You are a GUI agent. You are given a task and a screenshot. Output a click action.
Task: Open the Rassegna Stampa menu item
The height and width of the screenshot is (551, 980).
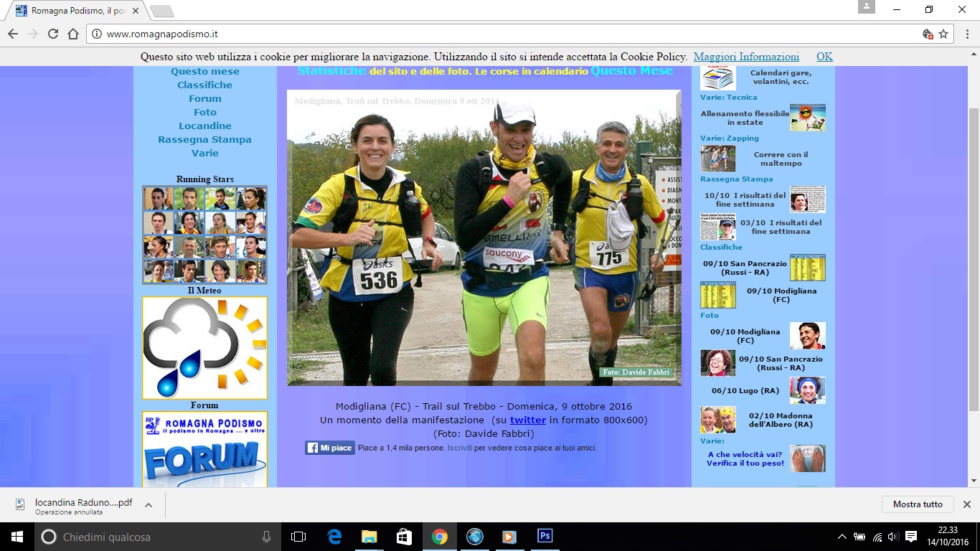tap(204, 139)
